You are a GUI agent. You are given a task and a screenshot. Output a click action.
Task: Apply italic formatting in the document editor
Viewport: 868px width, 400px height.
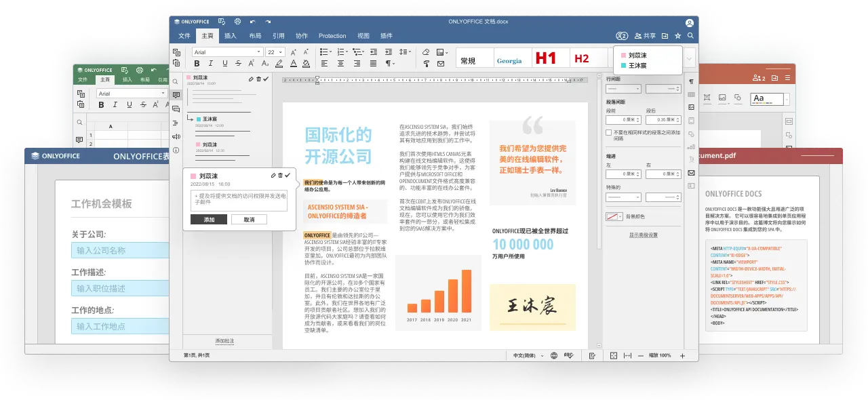pos(211,64)
